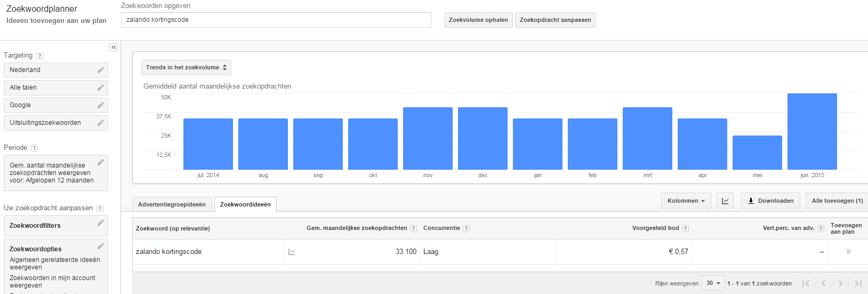
Task: Edit the Alle talen language setting
Action: tap(100, 88)
